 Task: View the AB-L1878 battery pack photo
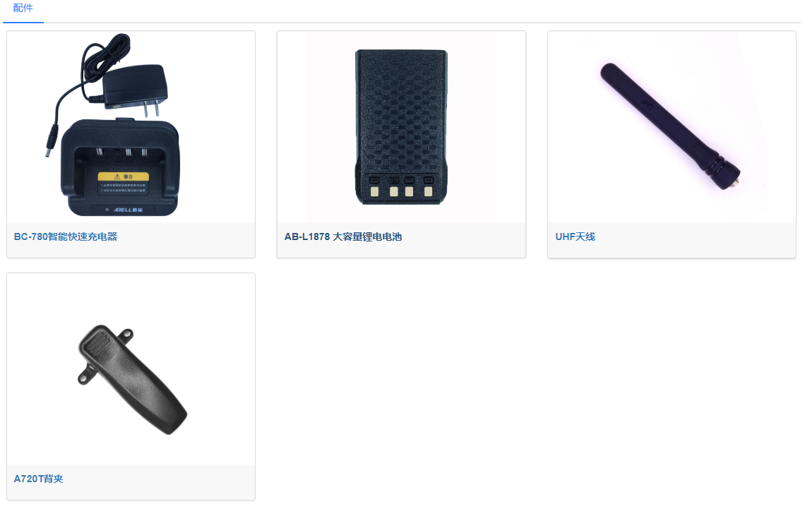pos(401,127)
